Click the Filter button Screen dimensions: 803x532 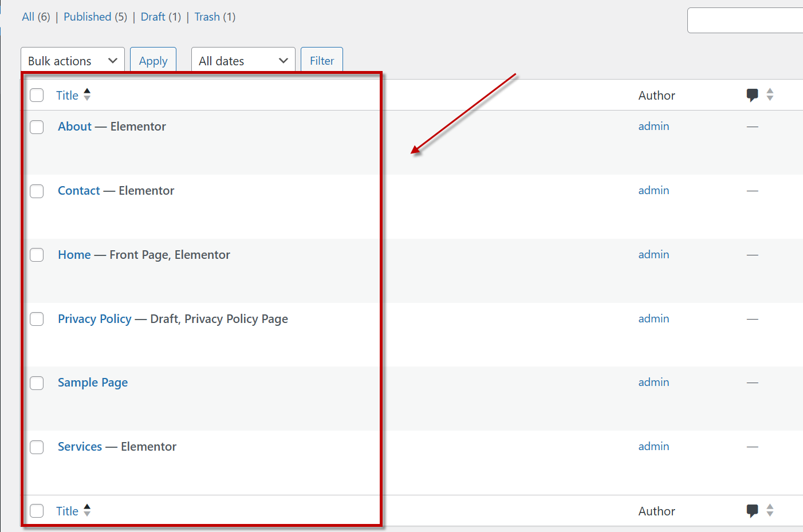[321, 61]
